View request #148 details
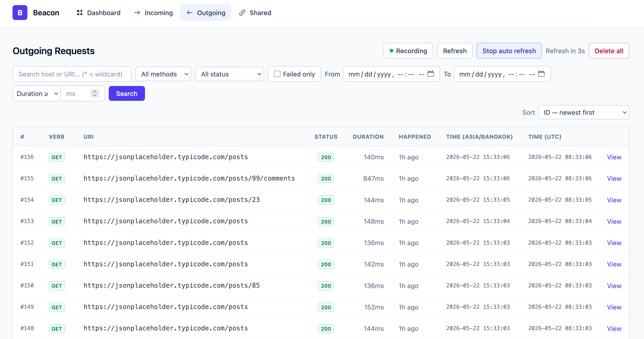The image size is (644, 339). click(614, 329)
